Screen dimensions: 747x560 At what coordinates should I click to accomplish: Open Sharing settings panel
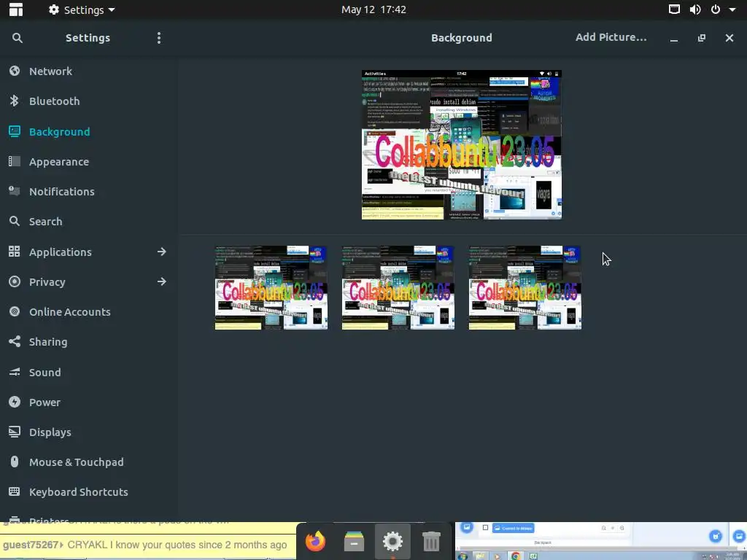[48, 342]
